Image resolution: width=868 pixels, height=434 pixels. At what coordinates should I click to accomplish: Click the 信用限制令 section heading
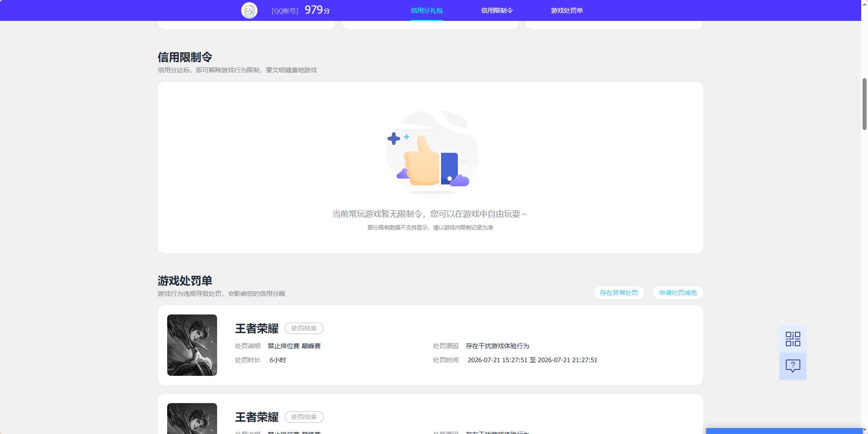point(185,57)
